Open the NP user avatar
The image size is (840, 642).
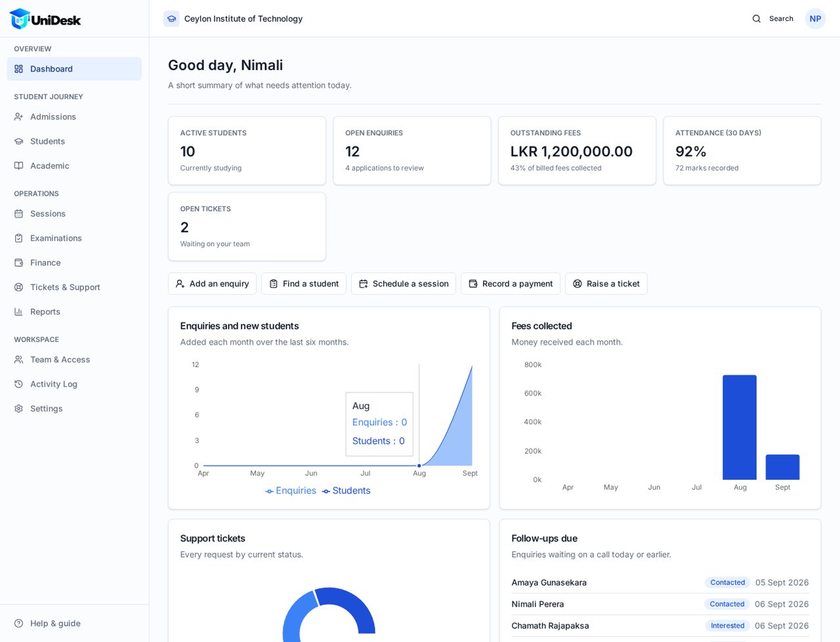click(x=815, y=18)
